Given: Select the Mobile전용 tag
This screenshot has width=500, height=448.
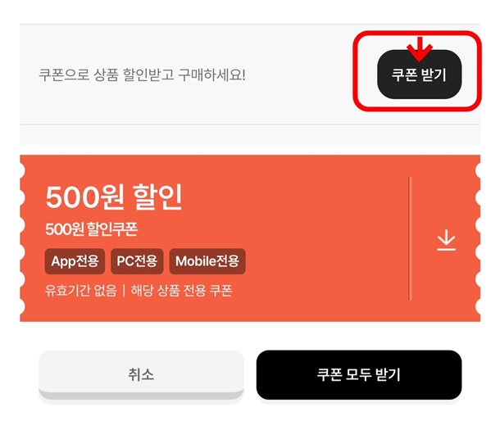Looking at the screenshot, I should pyautogui.click(x=207, y=261).
